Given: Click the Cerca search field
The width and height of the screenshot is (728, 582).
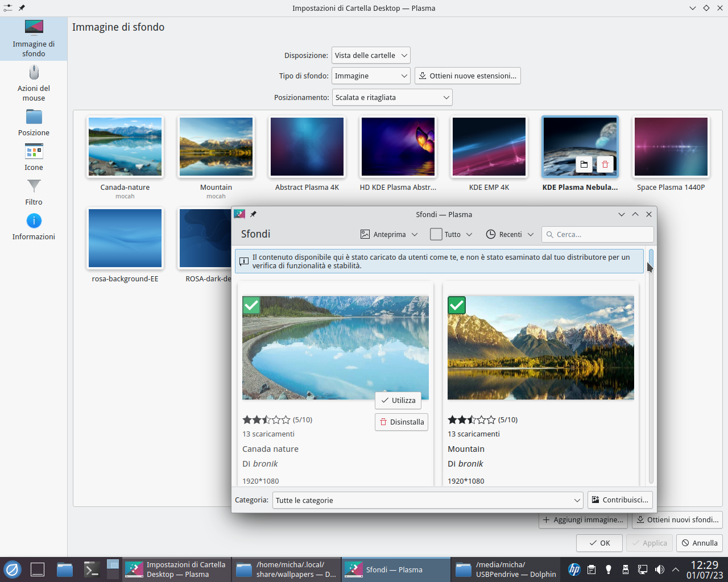Looking at the screenshot, I should tap(597, 234).
